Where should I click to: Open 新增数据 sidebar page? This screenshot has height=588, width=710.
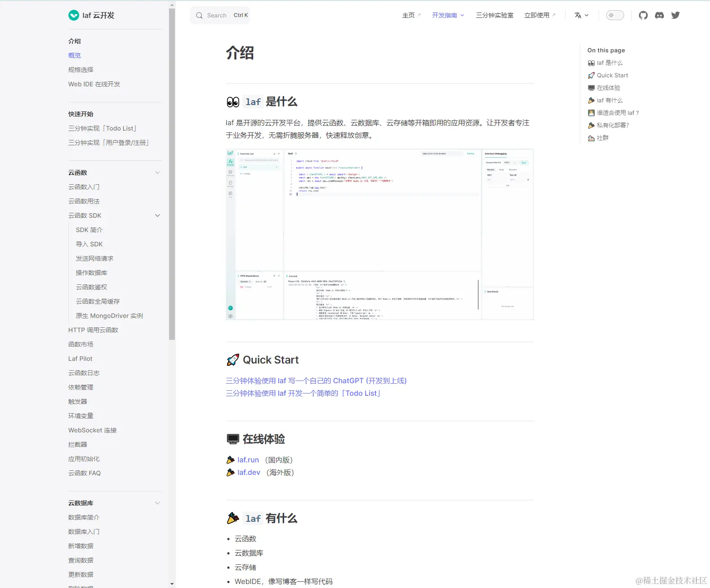tap(81, 546)
